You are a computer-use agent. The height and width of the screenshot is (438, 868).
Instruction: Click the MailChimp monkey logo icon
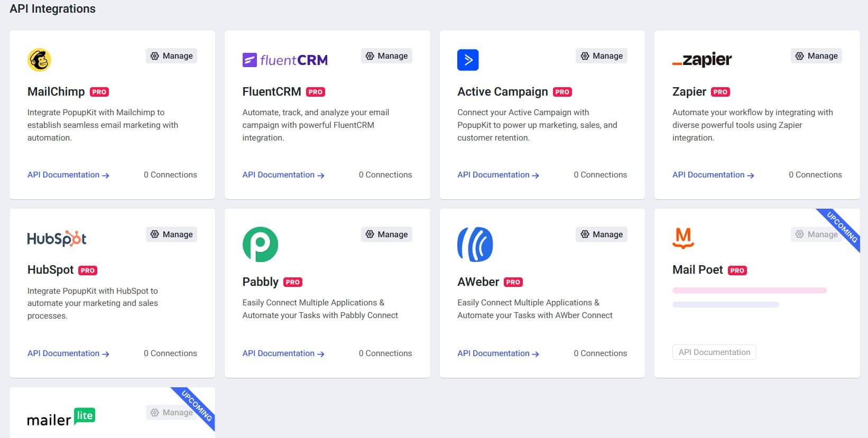(x=39, y=60)
